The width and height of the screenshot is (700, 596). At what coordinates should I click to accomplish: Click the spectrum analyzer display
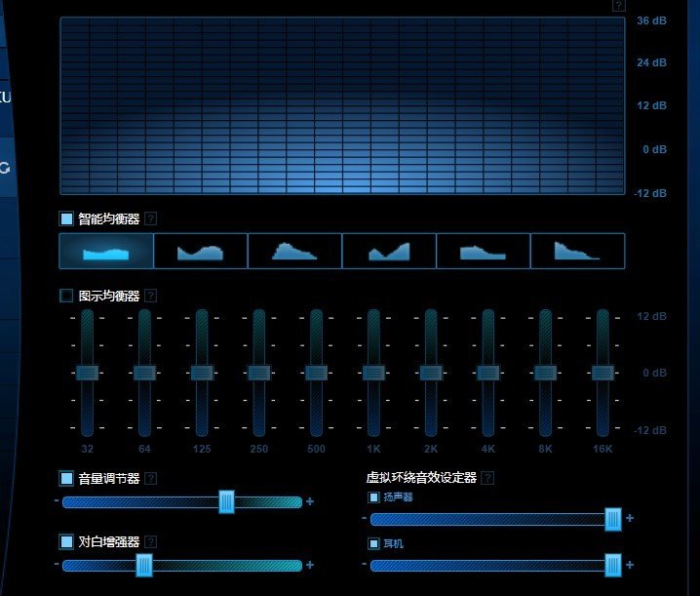[x=342, y=105]
